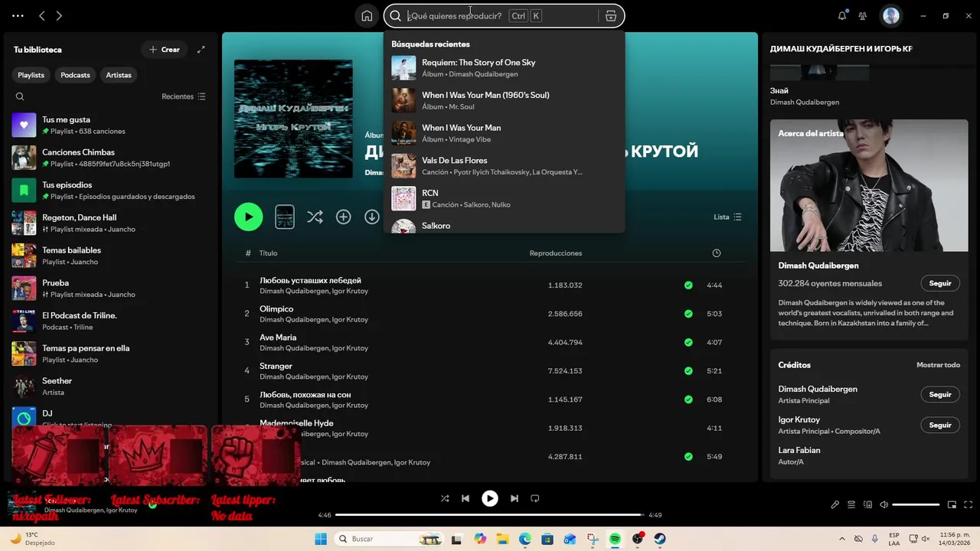The height and width of the screenshot is (551, 980).
Task: Follow Dimash Qudaibergen in artist card
Action: click(940, 283)
